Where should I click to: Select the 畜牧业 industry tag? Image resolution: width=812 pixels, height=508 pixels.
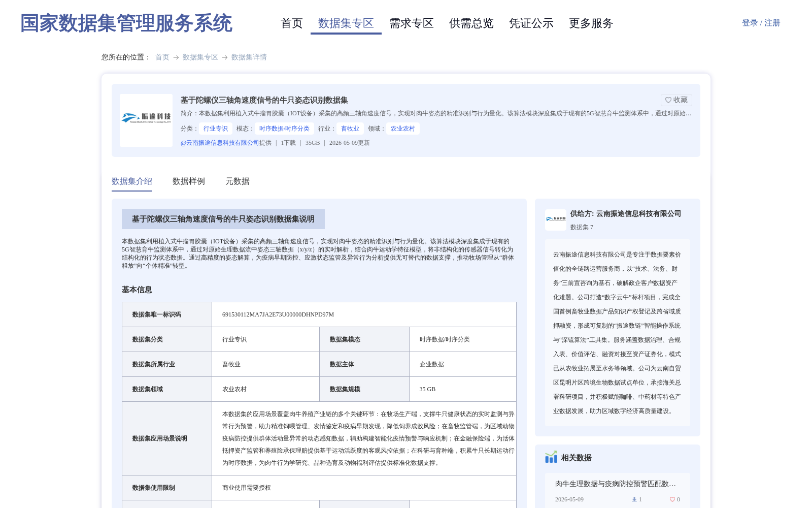point(350,129)
